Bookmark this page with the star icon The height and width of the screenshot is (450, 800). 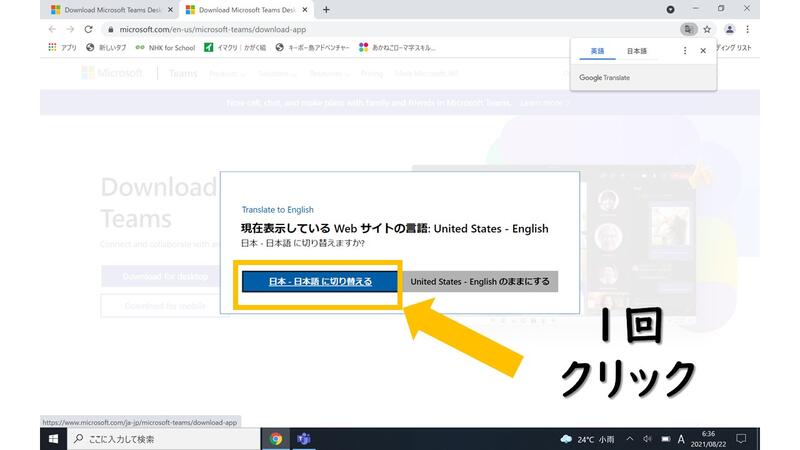707,30
